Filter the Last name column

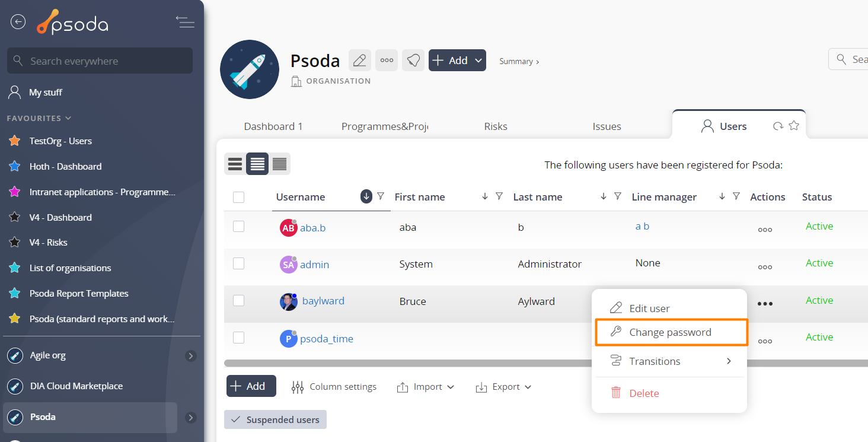point(618,196)
